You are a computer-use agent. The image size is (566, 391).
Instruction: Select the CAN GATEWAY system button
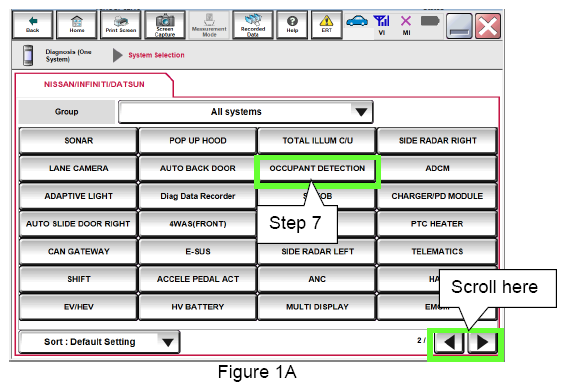78,251
